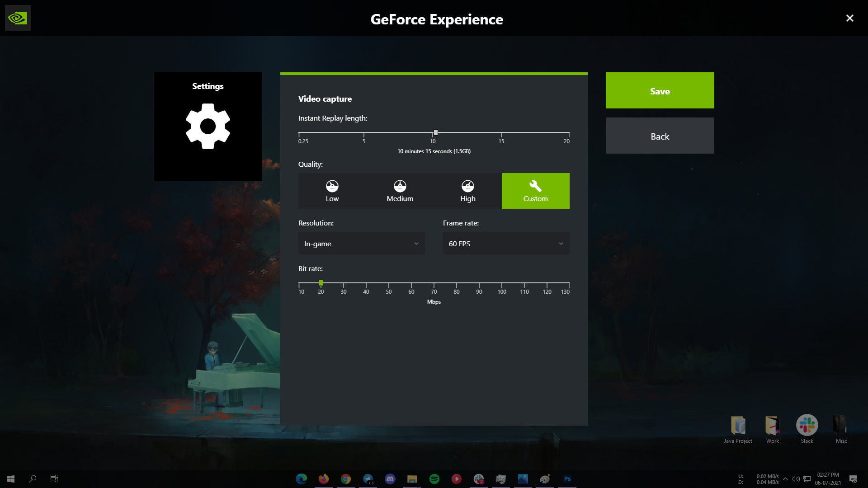Select the Low quality preset
Image resolution: width=868 pixels, height=488 pixels.
(332, 191)
